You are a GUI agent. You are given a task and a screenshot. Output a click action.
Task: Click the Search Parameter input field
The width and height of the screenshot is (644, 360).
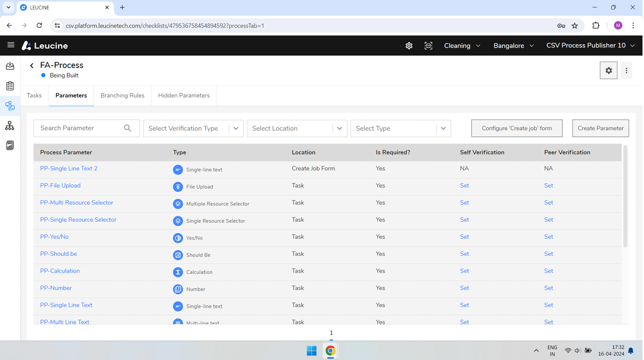(x=80, y=128)
